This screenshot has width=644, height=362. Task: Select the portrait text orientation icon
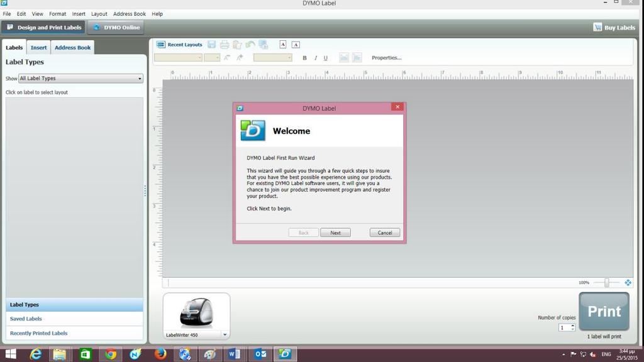(283, 45)
